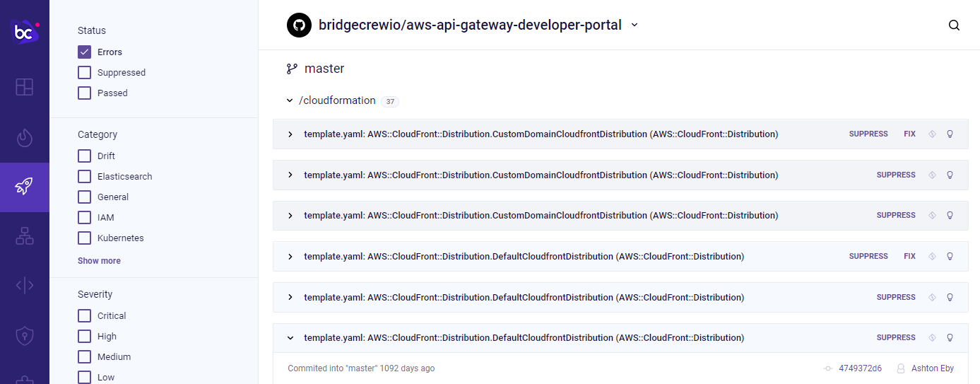Open the repository selector dropdown arrow
The width and height of the screenshot is (980, 384).
pyautogui.click(x=634, y=25)
